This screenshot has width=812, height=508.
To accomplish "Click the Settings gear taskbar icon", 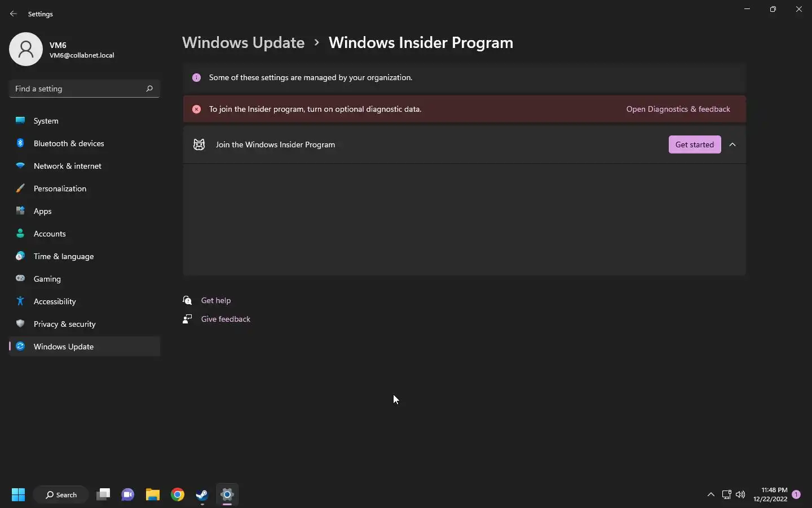I will [227, 495].
